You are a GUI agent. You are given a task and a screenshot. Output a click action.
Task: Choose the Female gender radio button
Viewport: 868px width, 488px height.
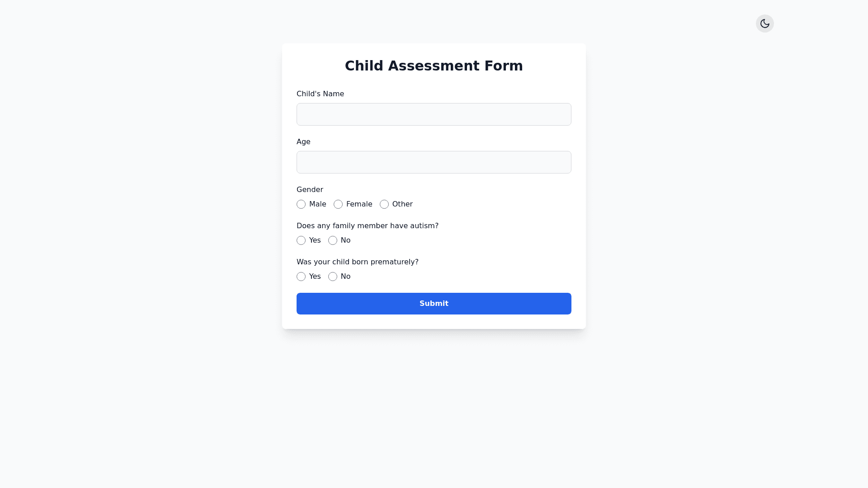click(338, 204)
